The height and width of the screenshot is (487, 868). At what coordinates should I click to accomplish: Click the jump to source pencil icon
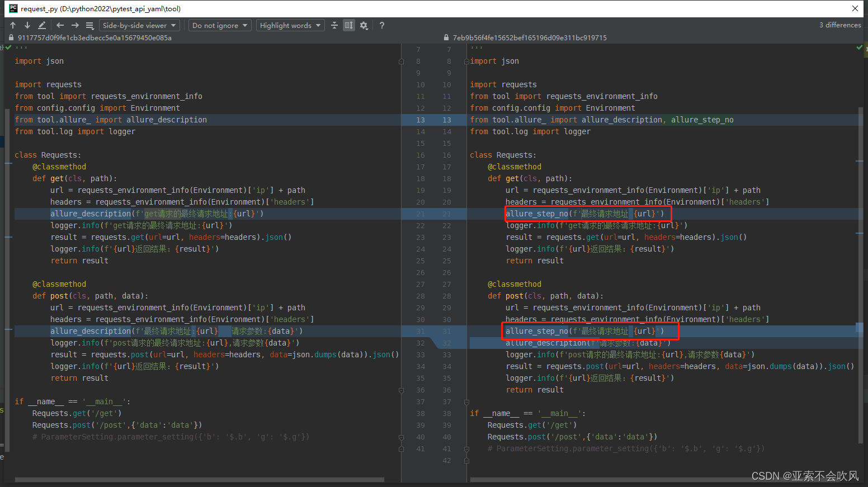coord(42,25)
